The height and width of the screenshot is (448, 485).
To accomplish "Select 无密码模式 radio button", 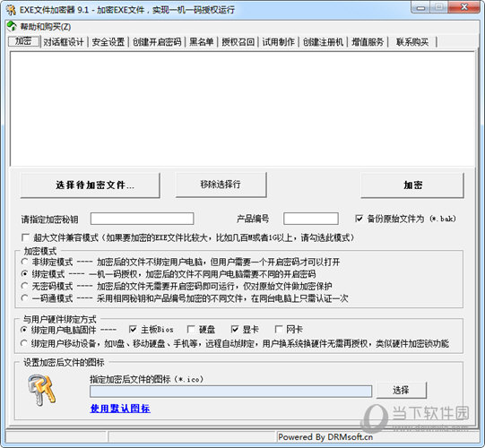I will point(24,286).
